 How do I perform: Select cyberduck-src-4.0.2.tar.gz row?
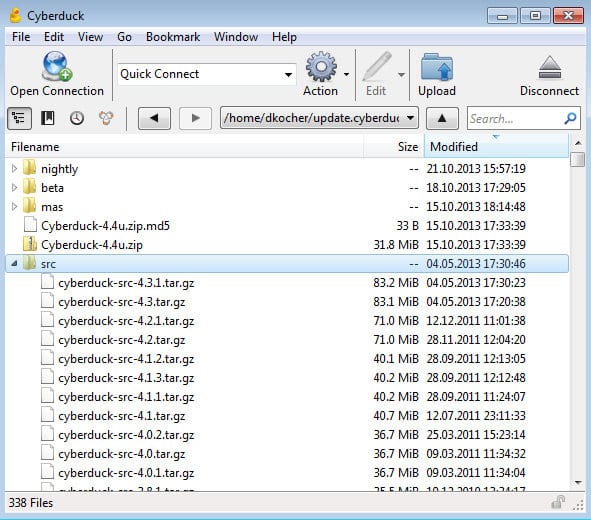[287, 434]
